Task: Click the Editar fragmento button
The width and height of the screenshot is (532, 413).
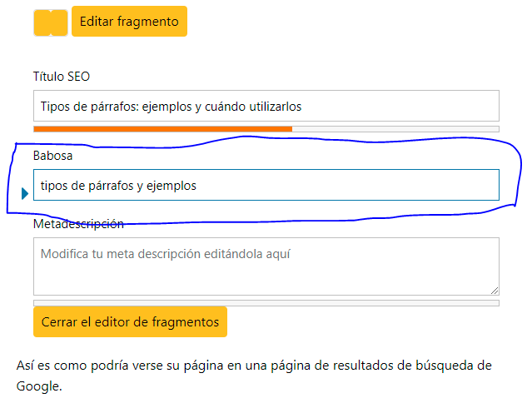Action: coord(129,22)
